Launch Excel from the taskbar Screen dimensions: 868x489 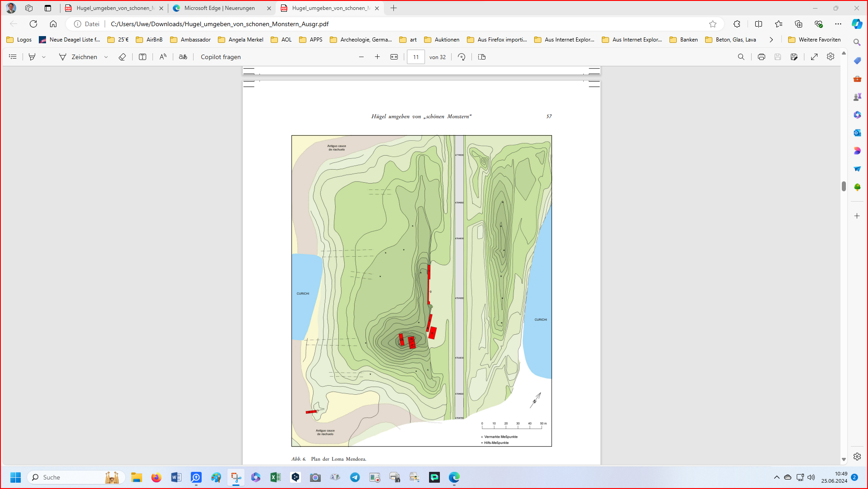[x=275, y=477]
